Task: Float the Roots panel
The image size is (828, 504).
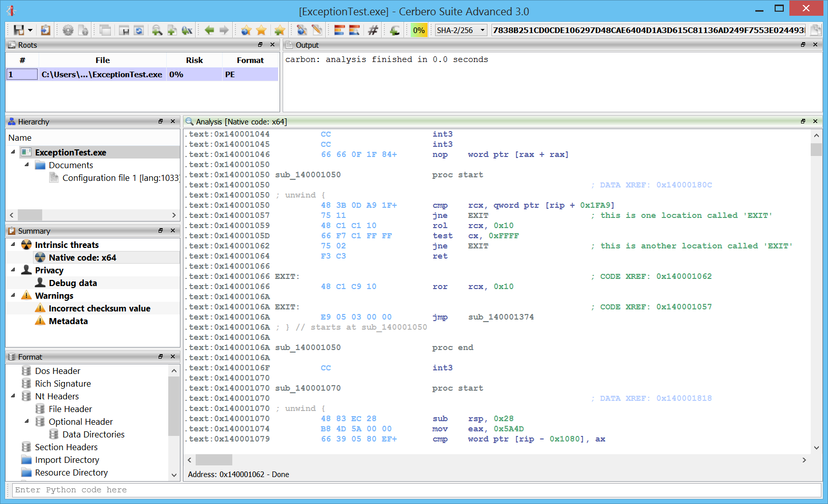Action: click(260, 45)
